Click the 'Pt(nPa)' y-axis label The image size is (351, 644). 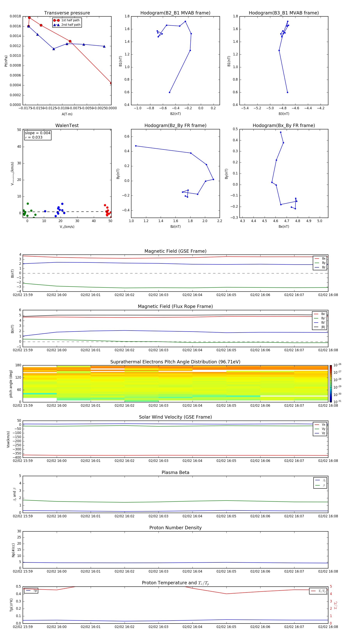coord(6,61)
